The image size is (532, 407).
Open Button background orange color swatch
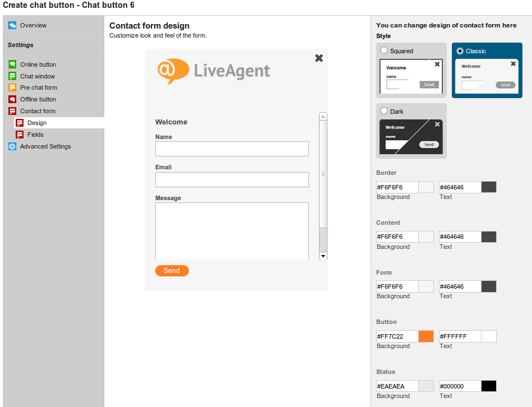tap(426, 336)
